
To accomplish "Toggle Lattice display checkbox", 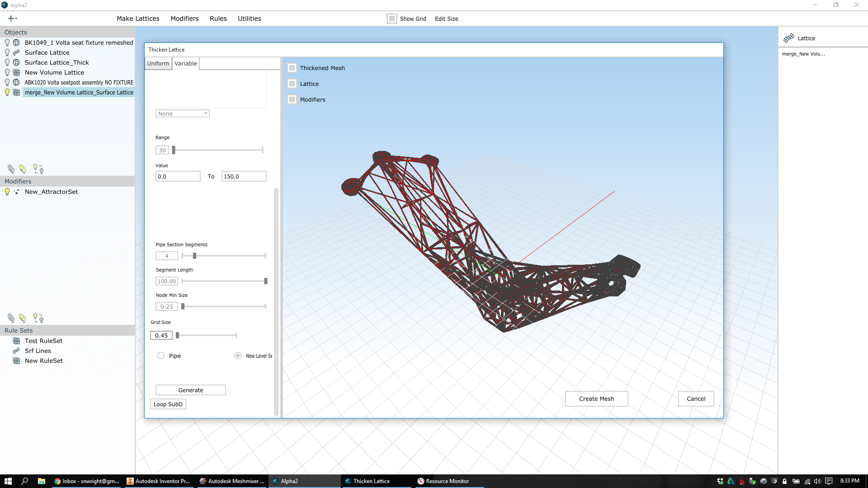I will [292, 84].
